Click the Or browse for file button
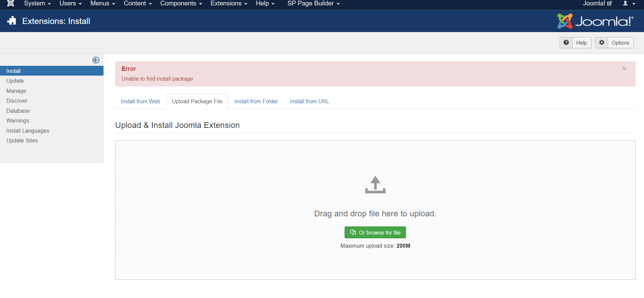644x298 pixels. click(x=375, y=233)
